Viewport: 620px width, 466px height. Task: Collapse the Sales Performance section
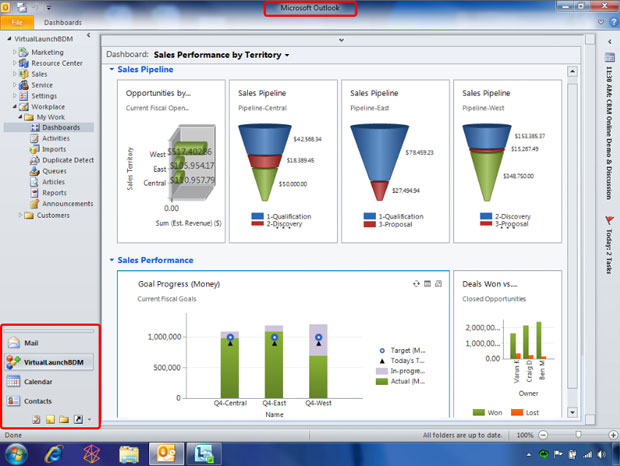tap(112, 260)
